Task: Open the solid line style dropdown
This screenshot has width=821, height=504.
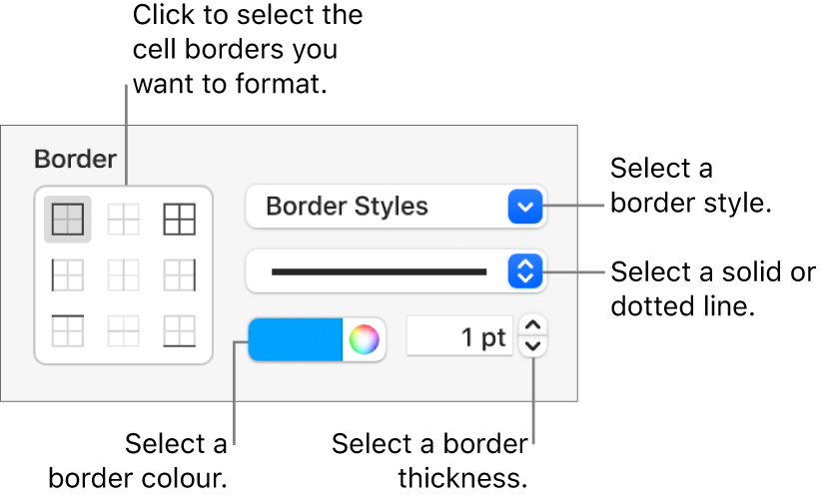Action: [x=396, y=271]
